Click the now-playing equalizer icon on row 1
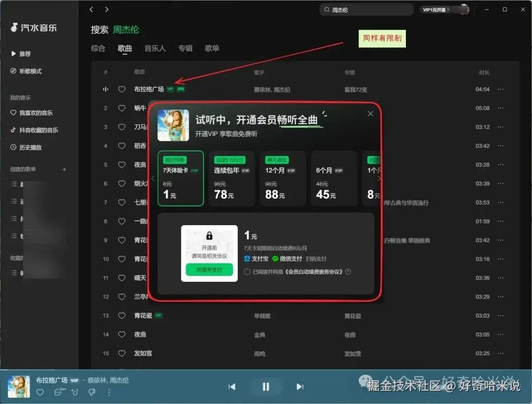Screen dimensions: 532x404 (x=105, y=89)
